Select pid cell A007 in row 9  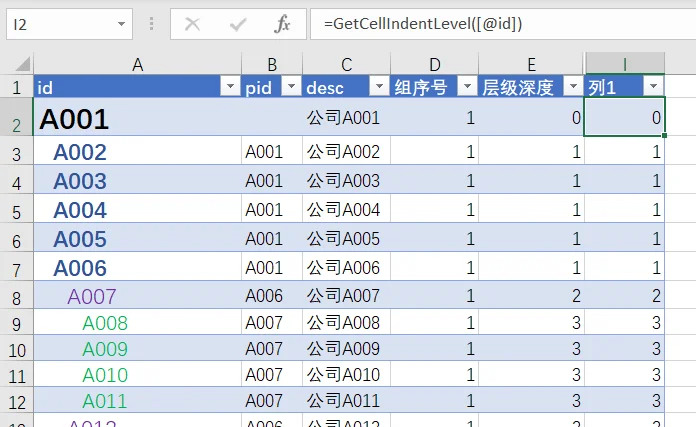click(x=272, y=322)
